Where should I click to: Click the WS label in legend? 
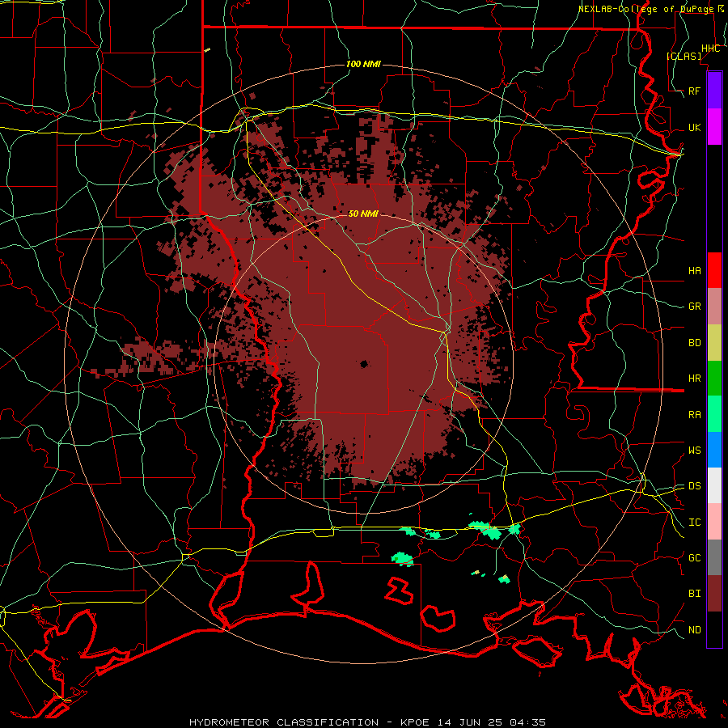pos(694,450)
